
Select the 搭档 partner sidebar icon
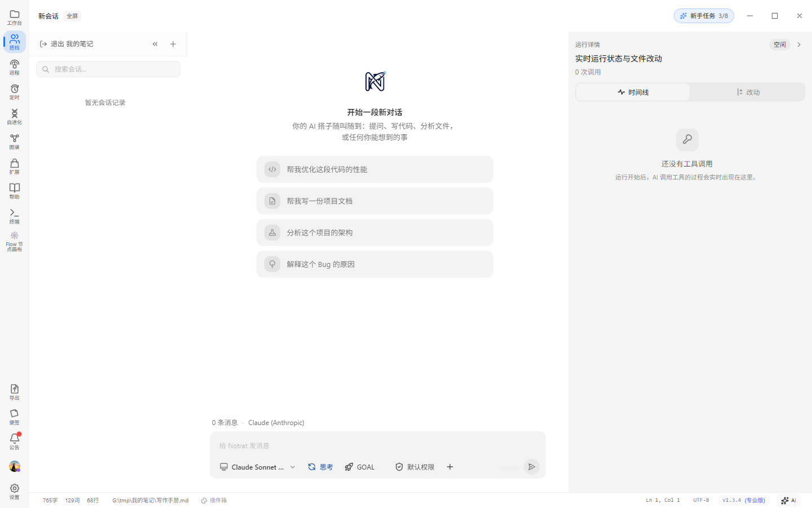[15, 42]
